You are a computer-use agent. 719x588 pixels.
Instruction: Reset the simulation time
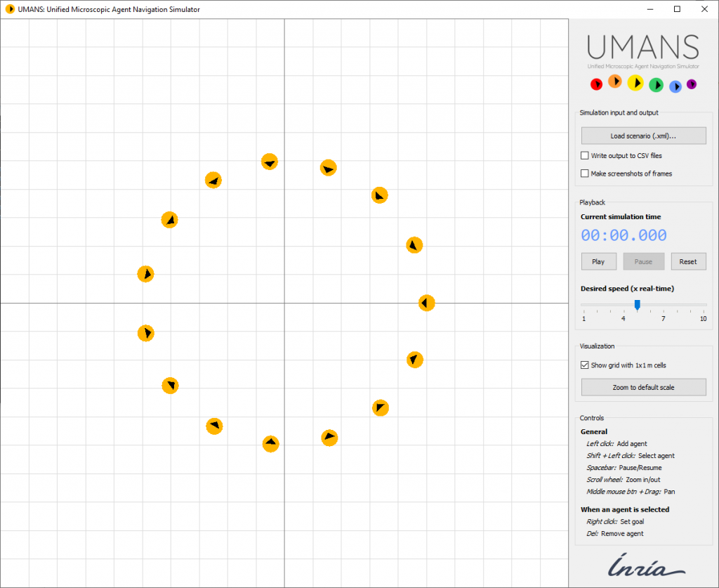click(x=688, y=261)
